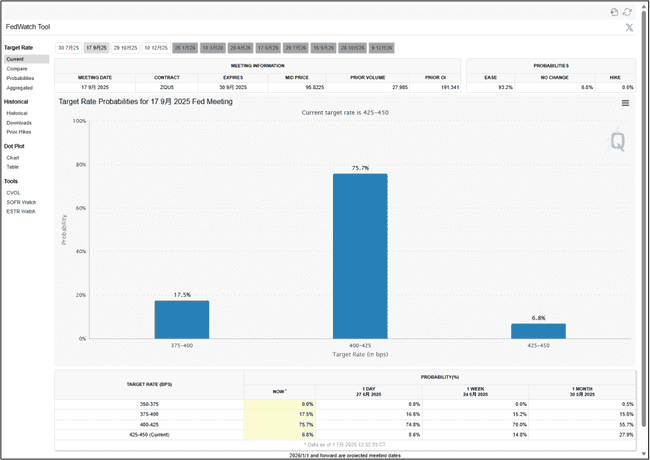Click the 425-450 (Current) row label
This screenshot has width=650, height=460.
pos(149,435)
